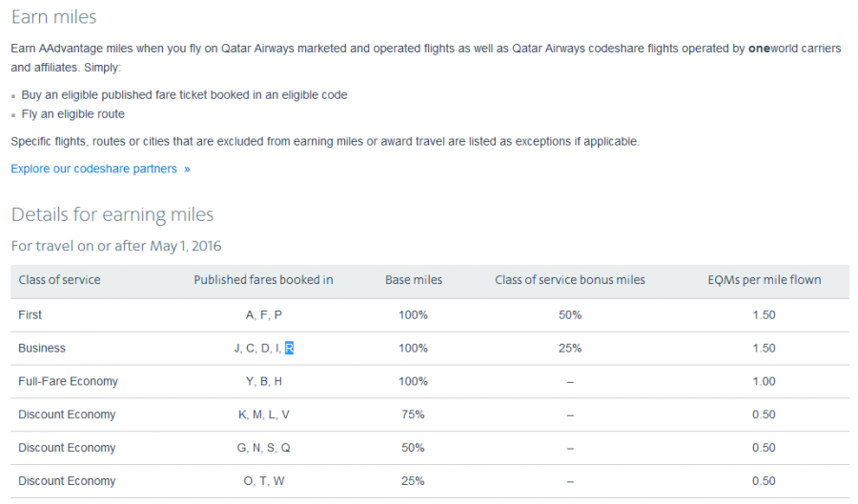The height and width of the screenshot is (504, 858).
Task: Click the K, M, L, V fare codes cell
Action: point(264,414)
